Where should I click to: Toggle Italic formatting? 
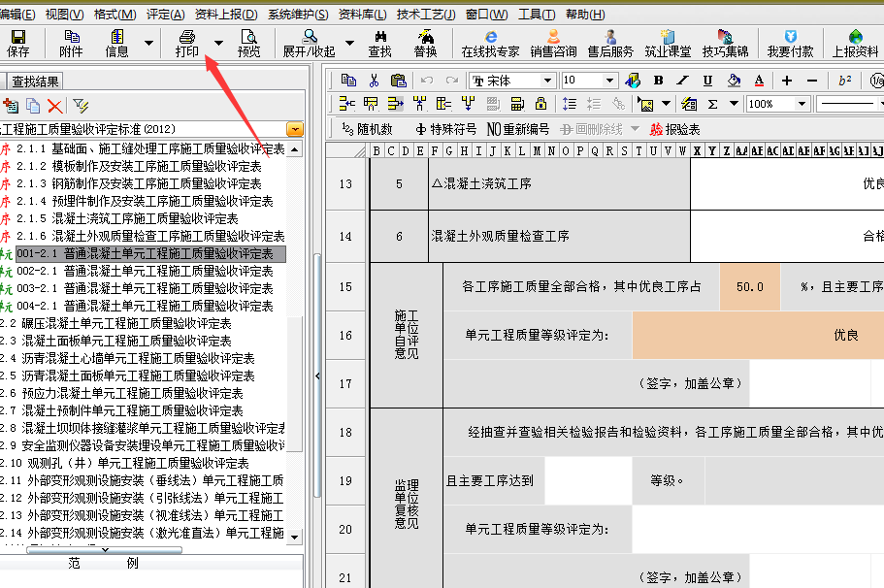tap(682, 81)
